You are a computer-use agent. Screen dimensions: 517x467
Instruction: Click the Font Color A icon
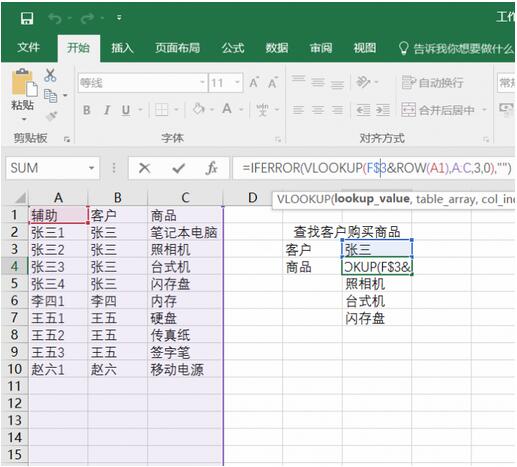(x=227, y=109)
